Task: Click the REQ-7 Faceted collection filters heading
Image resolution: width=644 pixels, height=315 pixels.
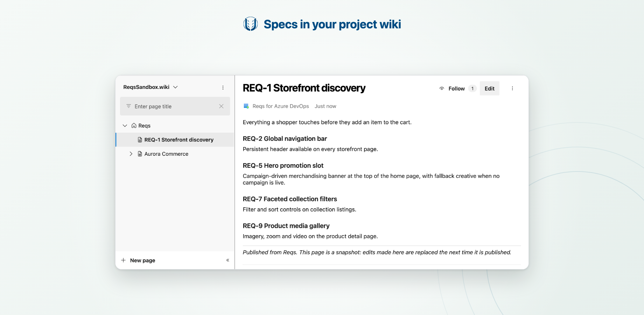Action: tap(290, 199)
